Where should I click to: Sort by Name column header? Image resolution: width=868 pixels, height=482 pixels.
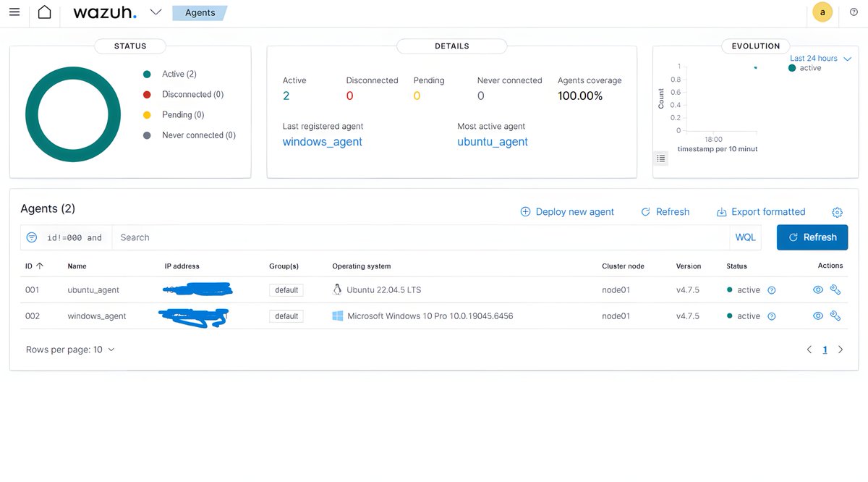(77, 266)
